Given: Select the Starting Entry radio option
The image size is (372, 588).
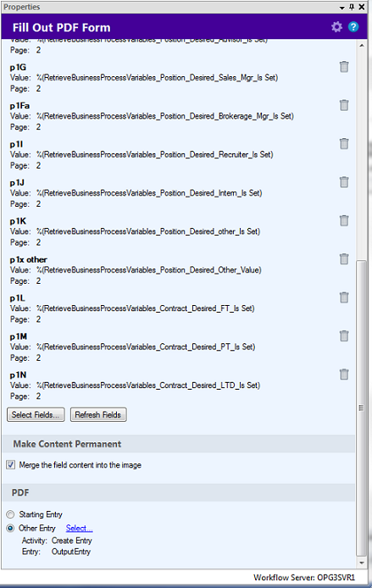Looking at the screenshot, I should [10, 514].
